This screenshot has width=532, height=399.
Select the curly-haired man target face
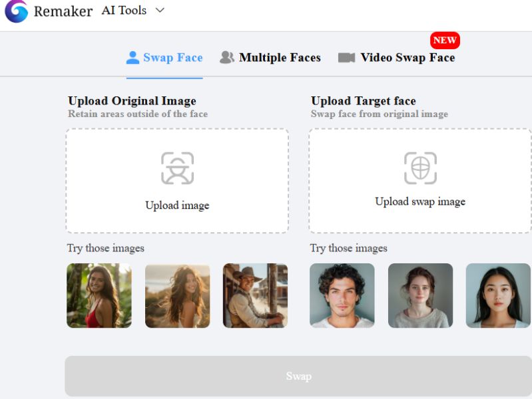coord(342,295)
